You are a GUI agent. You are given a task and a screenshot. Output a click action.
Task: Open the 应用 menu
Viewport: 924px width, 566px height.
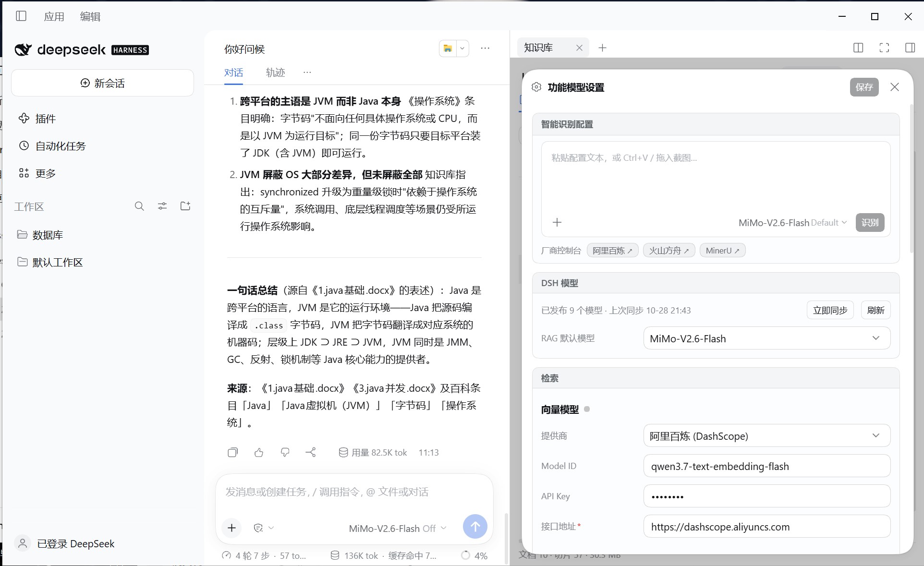click(x=54, y=17)
